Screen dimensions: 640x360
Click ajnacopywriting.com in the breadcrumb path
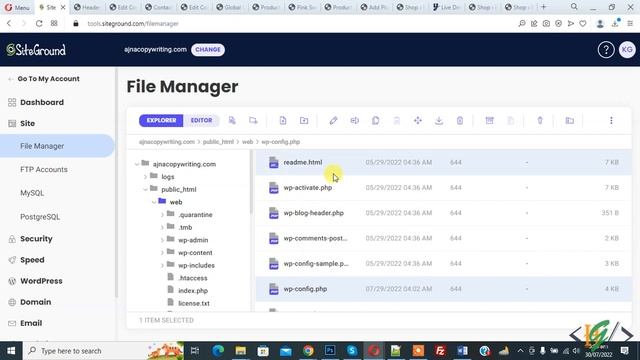(x=167, y=142)
